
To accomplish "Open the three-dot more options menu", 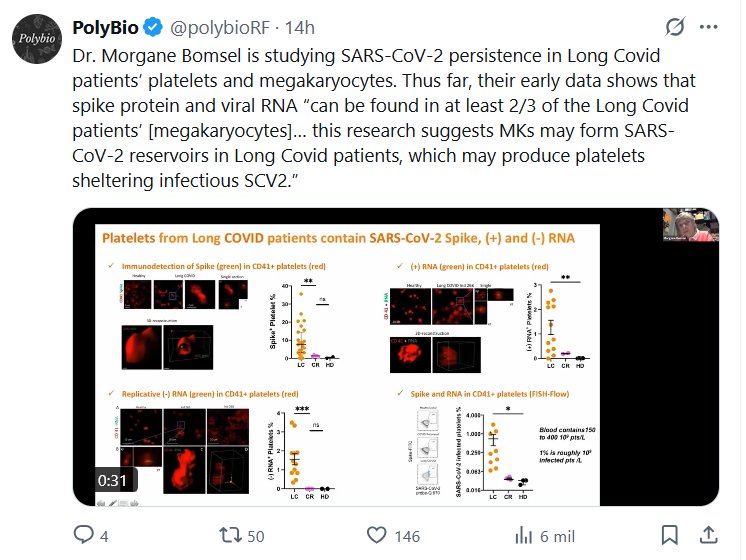I will tap(711, 25).
